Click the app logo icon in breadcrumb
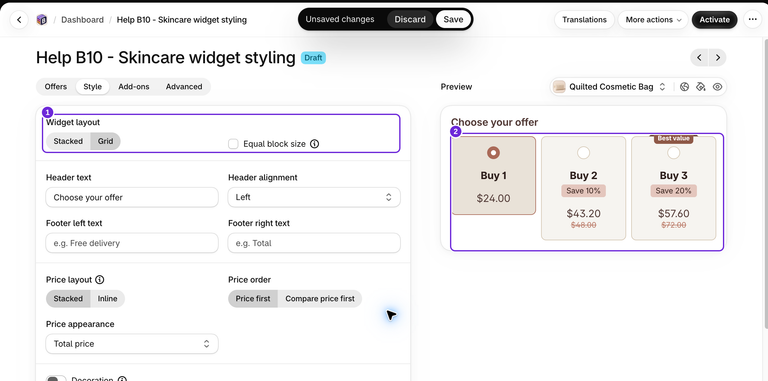 [42, 20]
